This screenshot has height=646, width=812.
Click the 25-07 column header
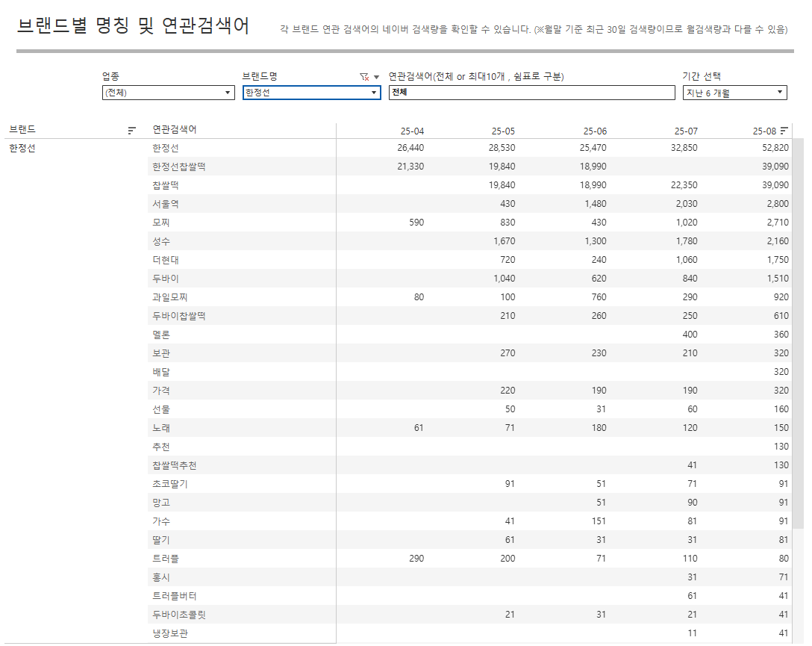(686, 131)
